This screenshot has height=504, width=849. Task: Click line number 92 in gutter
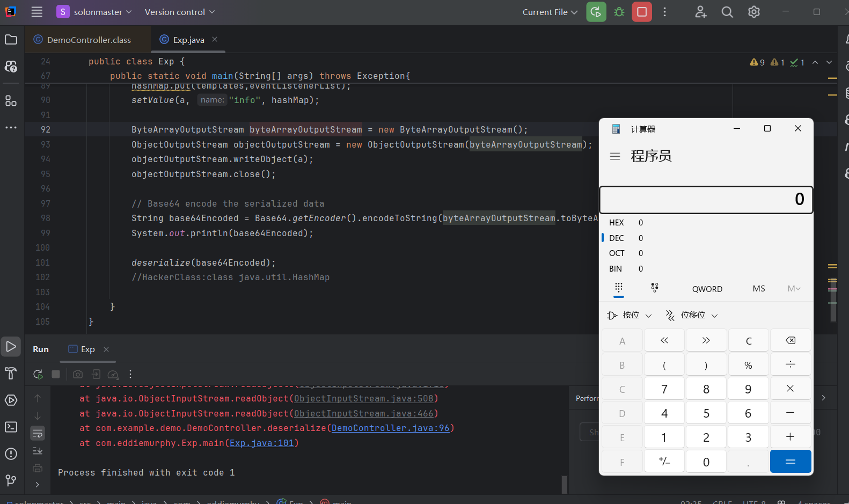(x=46, y=129)
